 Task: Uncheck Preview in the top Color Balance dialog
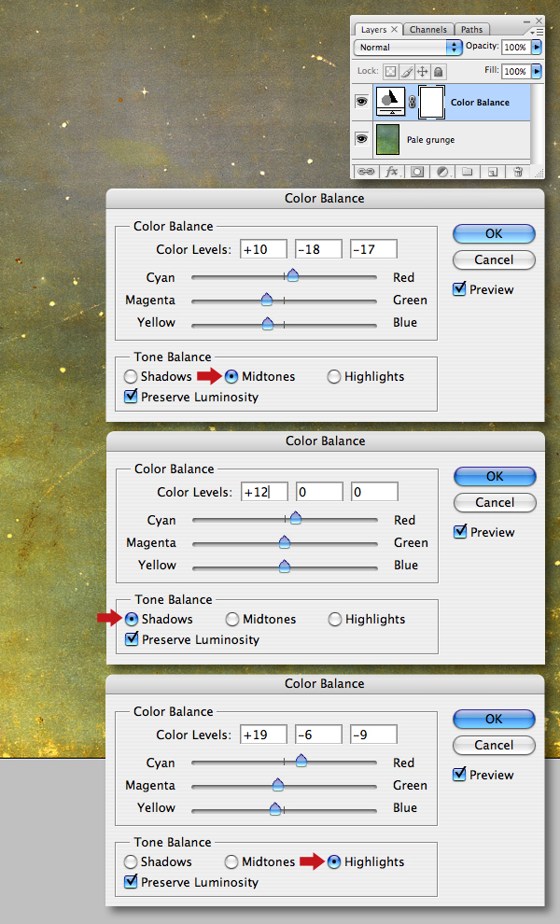point(460,288)
